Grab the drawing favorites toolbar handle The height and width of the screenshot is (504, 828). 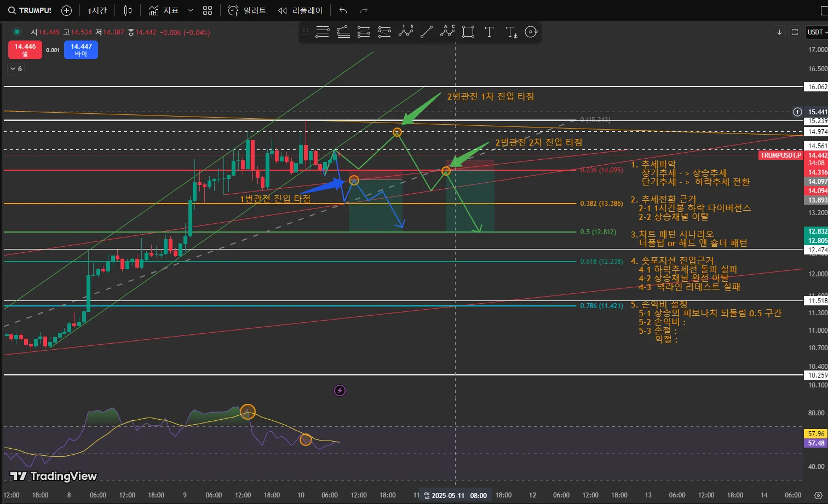tap(306, 32)
